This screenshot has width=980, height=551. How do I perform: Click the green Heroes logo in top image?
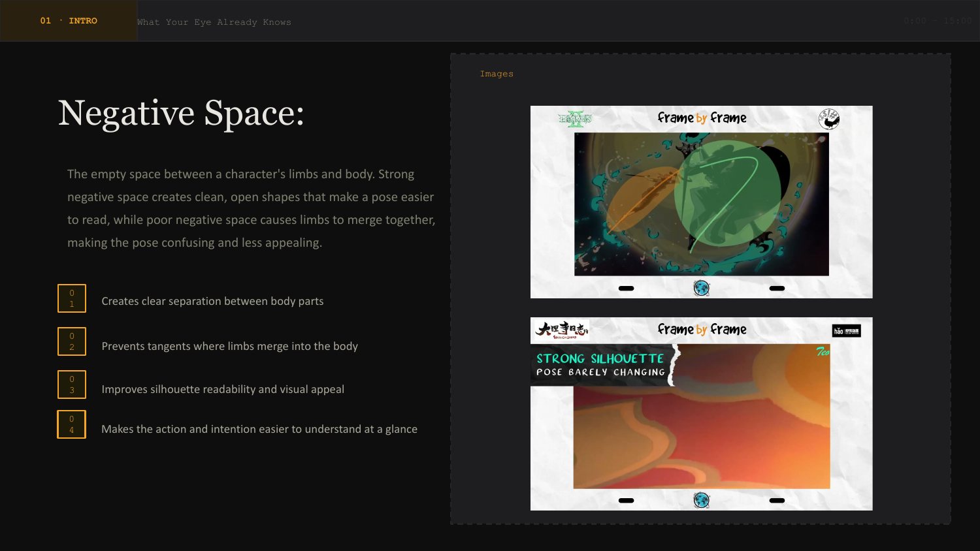coord(575,118)
